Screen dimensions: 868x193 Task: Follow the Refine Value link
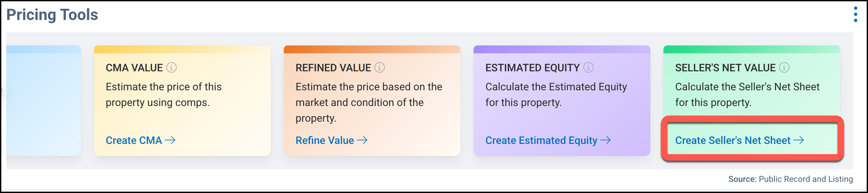click(x=324, y=140)
